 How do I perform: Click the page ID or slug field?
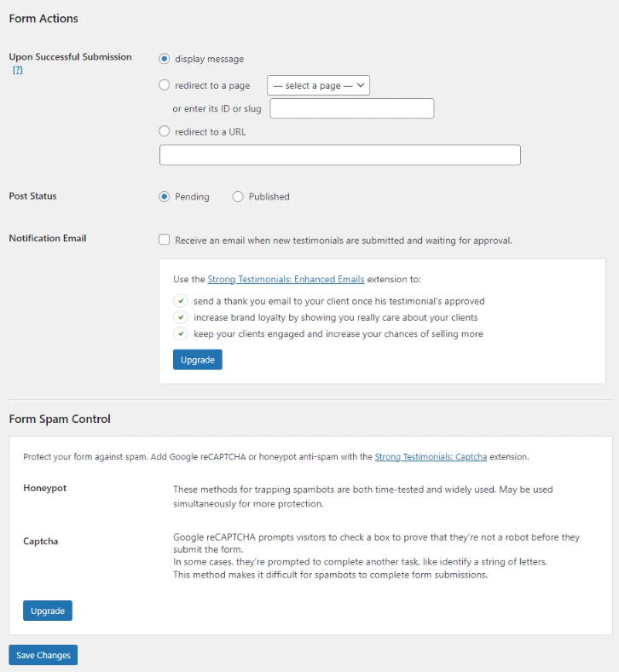tap(351, 108)
